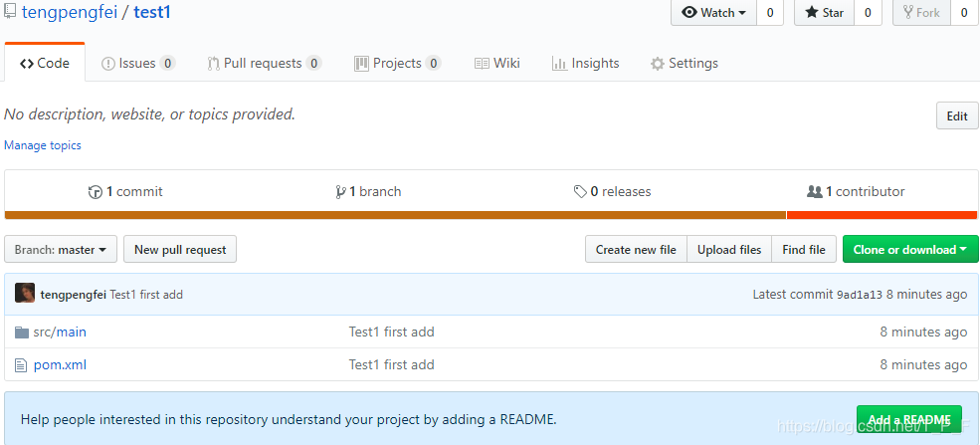Expand the Branch: master dropdown
The image size is (980, 445).
pyautogui.click(x=61, y=249)
